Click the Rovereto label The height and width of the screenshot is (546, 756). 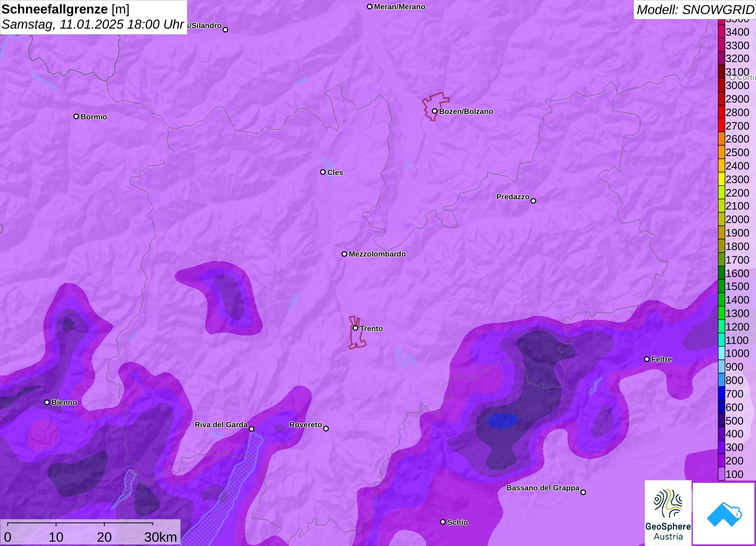(x=306, y=424)
